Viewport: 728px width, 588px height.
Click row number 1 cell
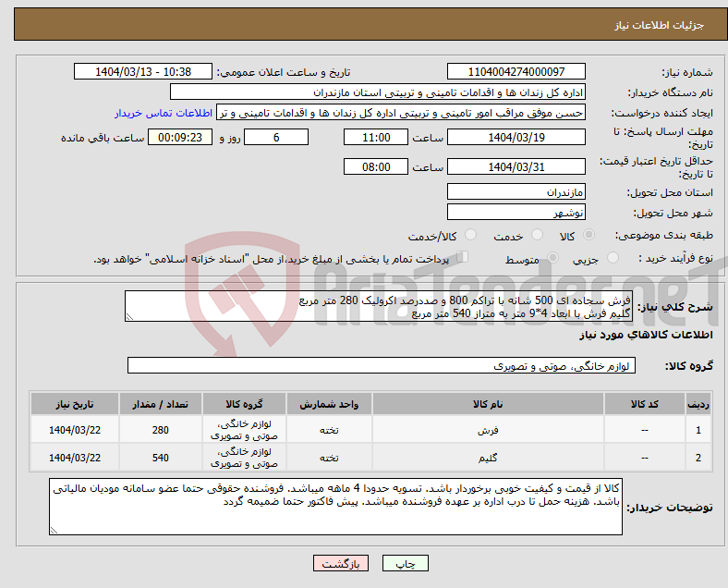pyautogui.click(x=698, y=430)
